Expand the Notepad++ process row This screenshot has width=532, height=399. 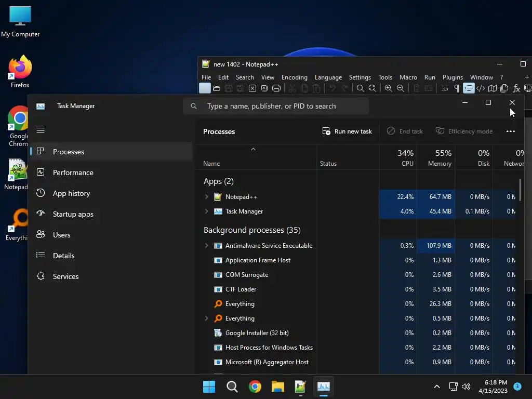click(x=206, y=197)
